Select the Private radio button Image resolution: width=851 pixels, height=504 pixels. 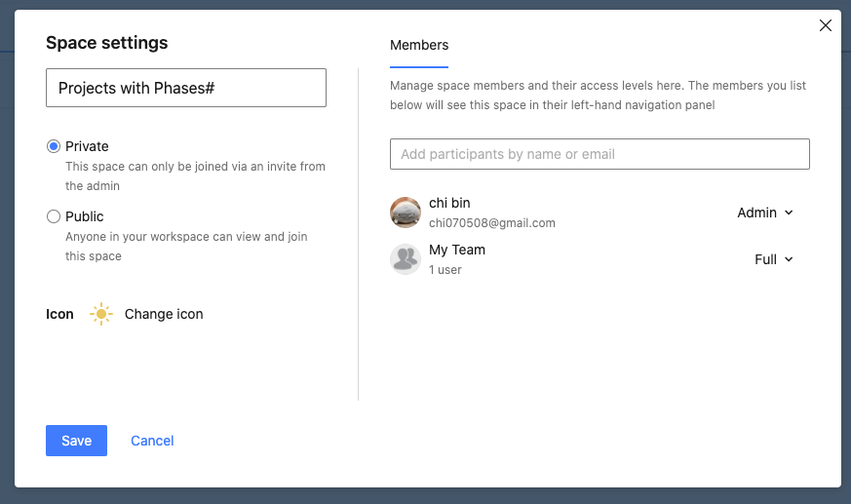pyautogui.click(x=54, y=146)
